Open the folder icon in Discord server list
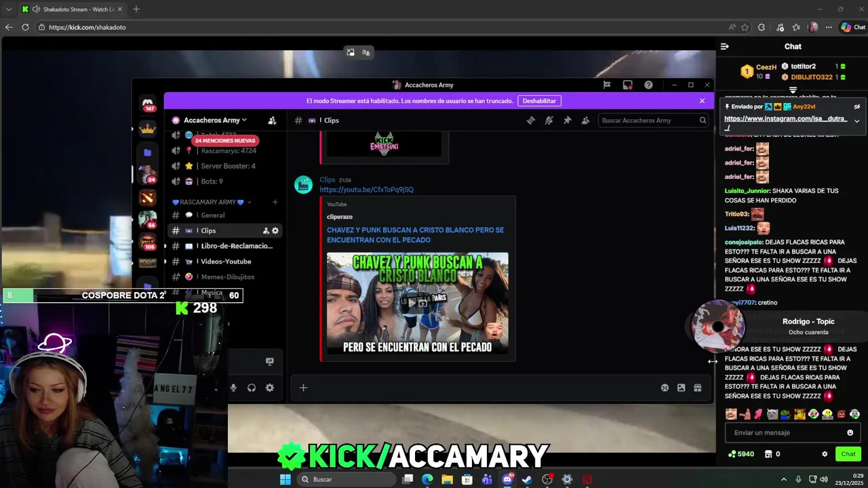Screen dimensions: 868x488 tap(148, 152)
